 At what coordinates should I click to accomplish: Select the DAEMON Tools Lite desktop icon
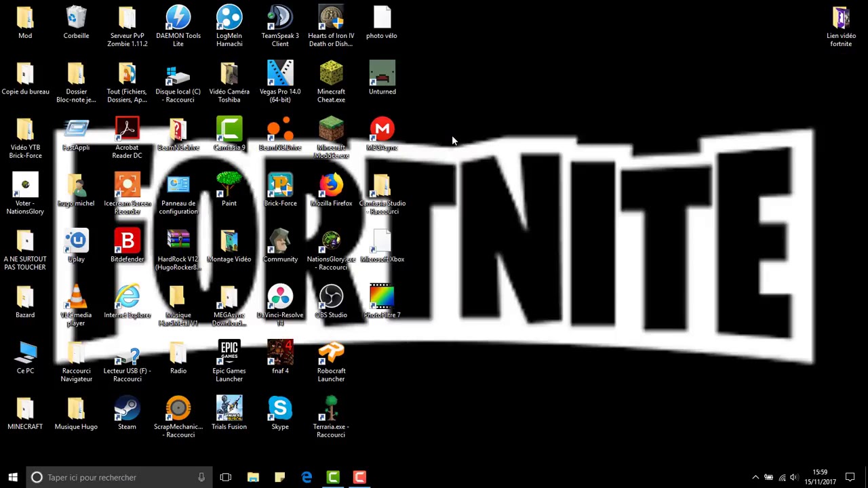(x=178, y=26)
